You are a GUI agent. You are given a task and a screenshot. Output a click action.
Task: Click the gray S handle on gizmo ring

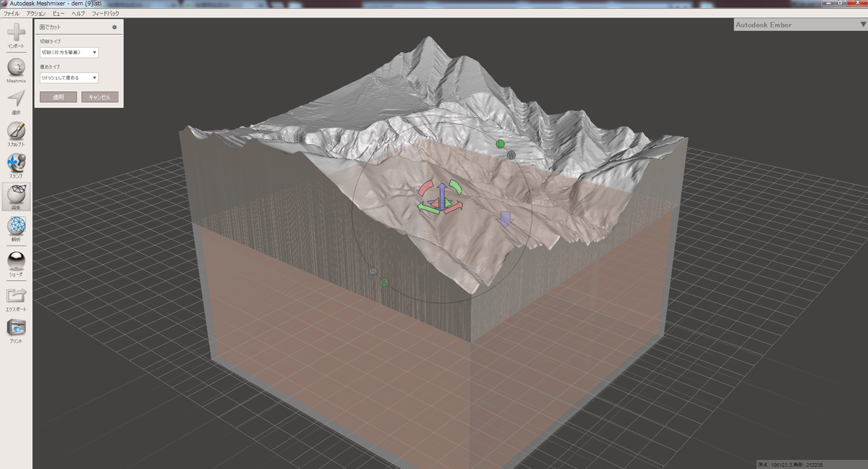click(373, 271)
